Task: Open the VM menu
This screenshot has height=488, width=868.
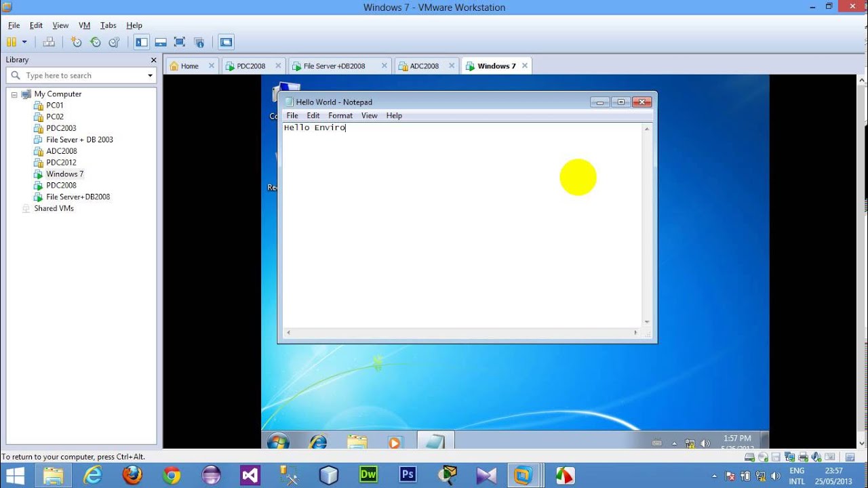Action: [x=84, y=25]
